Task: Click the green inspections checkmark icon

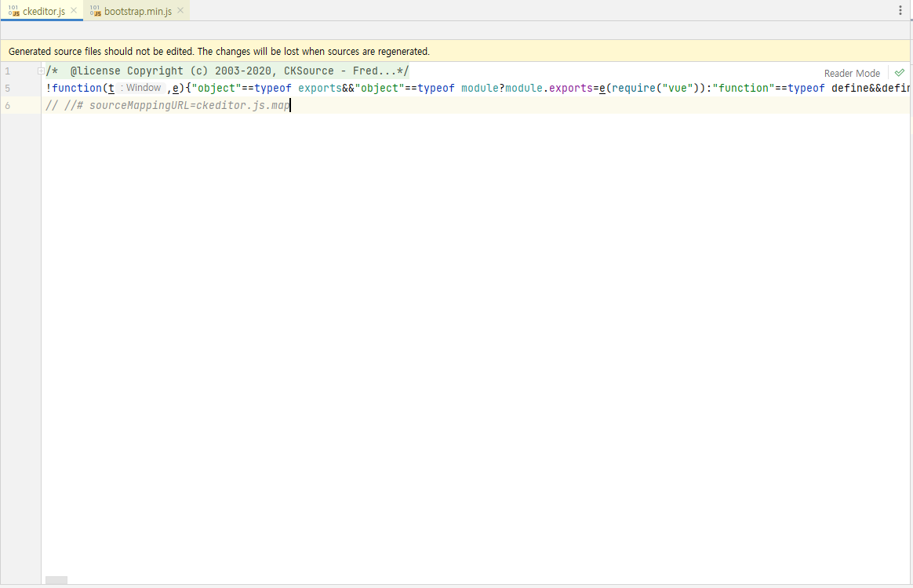Action: pos(900,73)
